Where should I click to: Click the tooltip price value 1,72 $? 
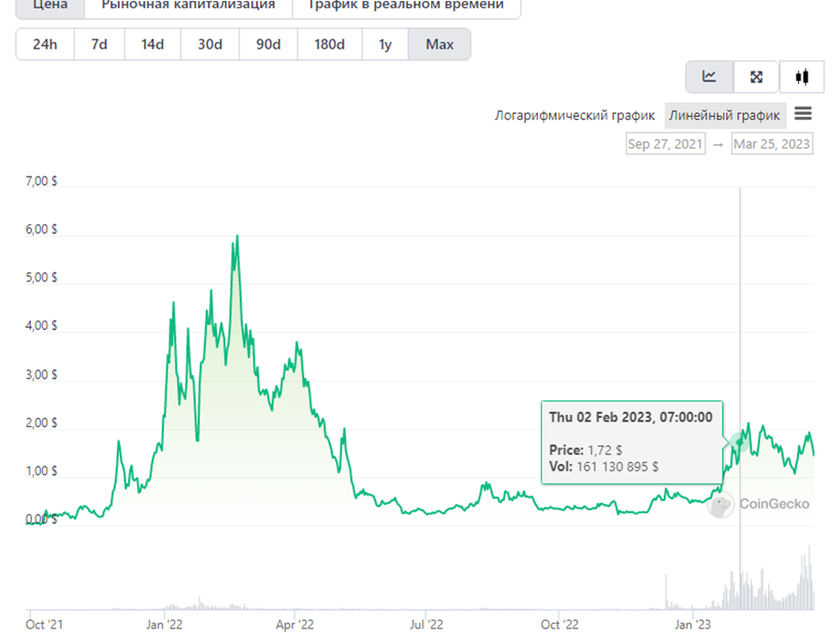pos(605,450)
